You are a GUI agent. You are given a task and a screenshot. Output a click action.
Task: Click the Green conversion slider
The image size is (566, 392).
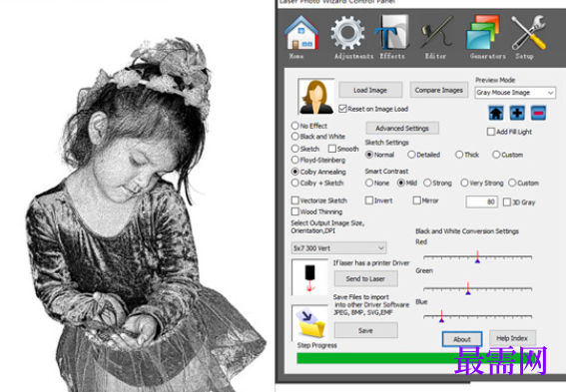(x=477, y=288)
